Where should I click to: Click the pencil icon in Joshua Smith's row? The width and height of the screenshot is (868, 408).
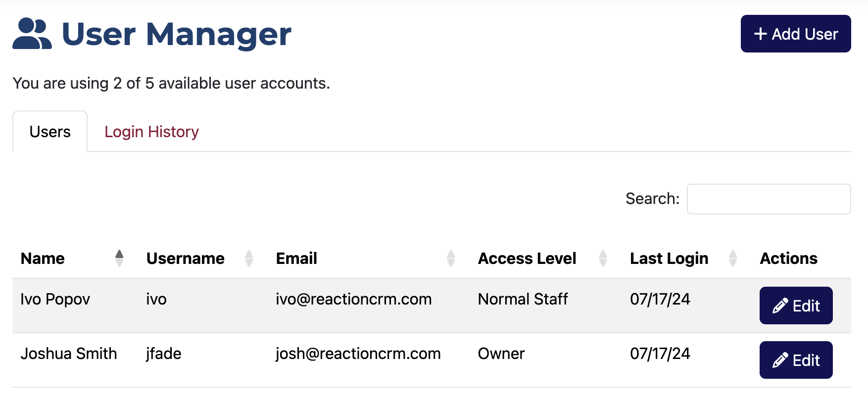click(780, 360)
